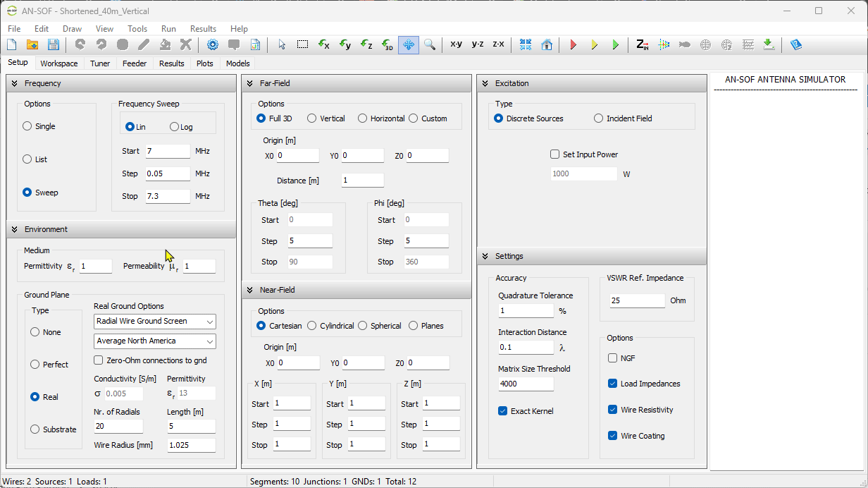The width and height of the screenshot is (868, 488).
Task: Click the Frequency section header
Action: (43, 83)
